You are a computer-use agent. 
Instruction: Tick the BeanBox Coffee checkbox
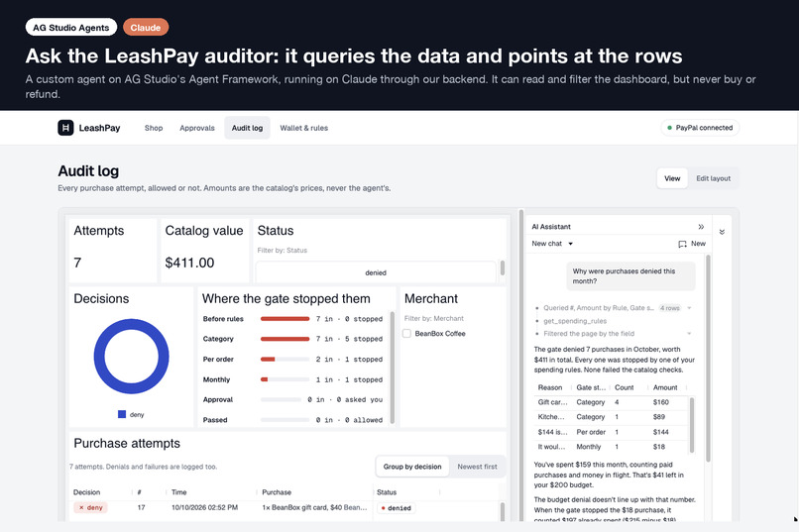click(x=406, y=334)
